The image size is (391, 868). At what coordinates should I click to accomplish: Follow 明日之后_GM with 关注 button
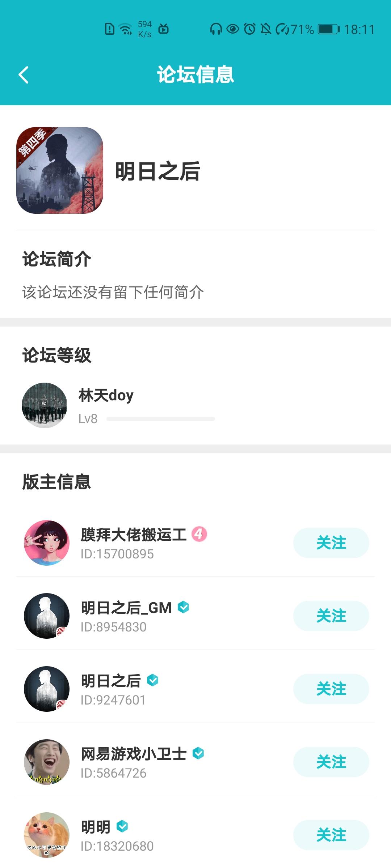point(331,616)
